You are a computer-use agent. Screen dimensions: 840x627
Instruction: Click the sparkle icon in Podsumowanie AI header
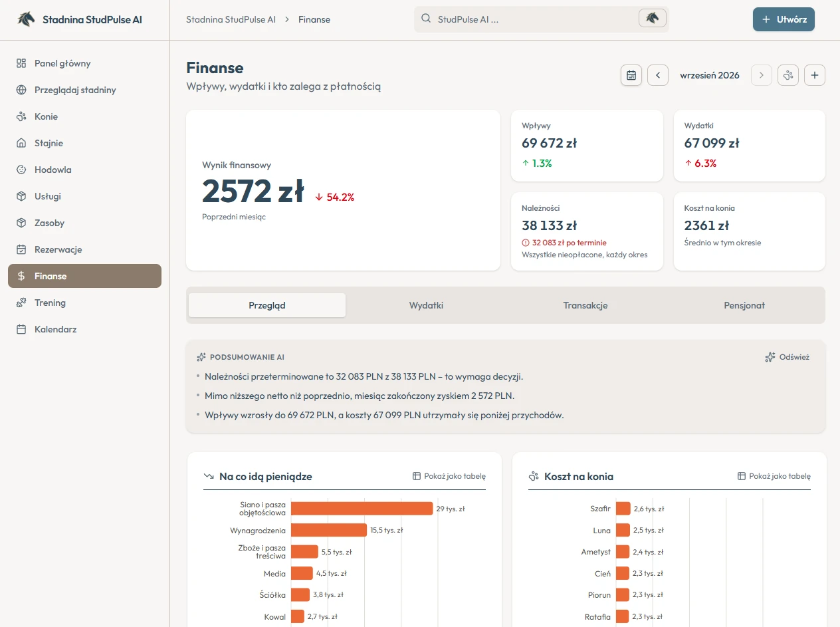[201, 357]
